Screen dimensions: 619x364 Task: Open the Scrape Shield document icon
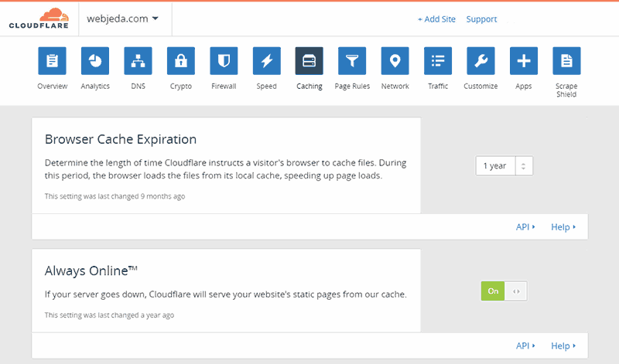tap(566, 61)
